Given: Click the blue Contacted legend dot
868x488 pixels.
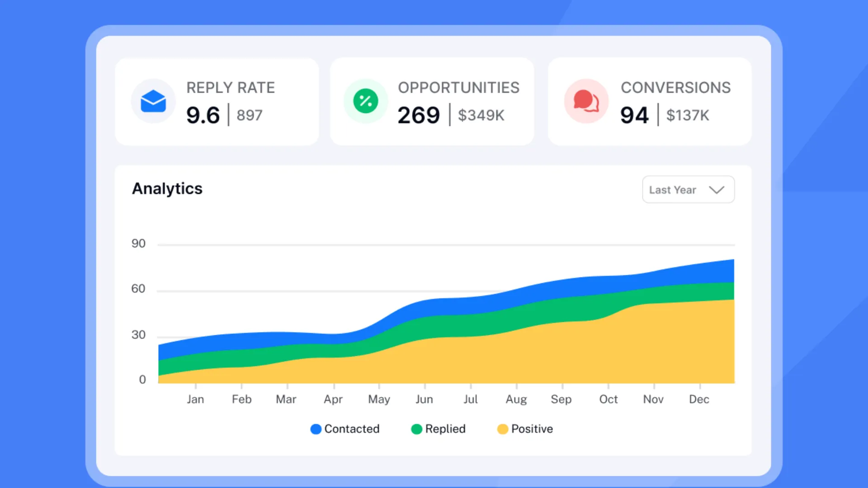Looking at the screenshot, I should [316, 429].
